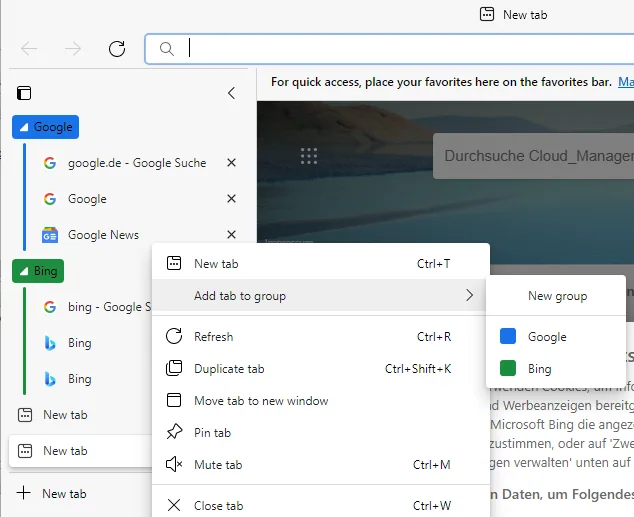Click the Duplicate tab icon
Image resolution: width=634 pixels, height=517 pixels.
tap(174, 368)
